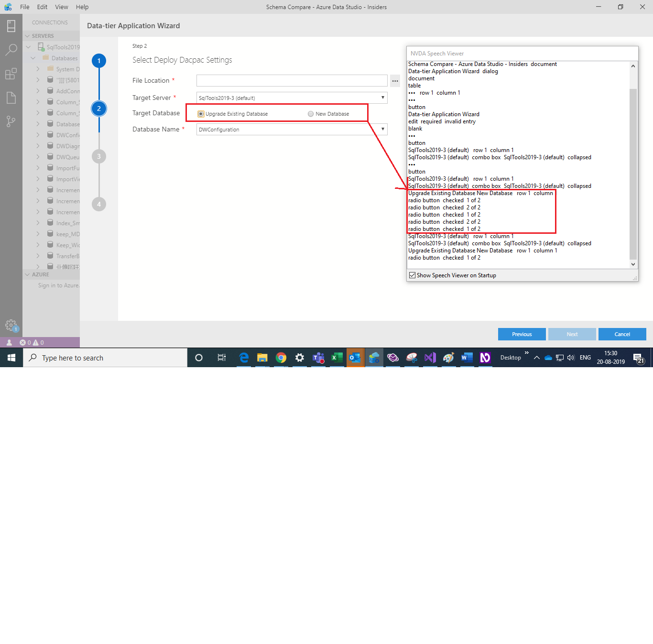Uncheck Show Speech Viewer on Startup
The width and height of the screenshot is (653, 644).
point(412,275)
